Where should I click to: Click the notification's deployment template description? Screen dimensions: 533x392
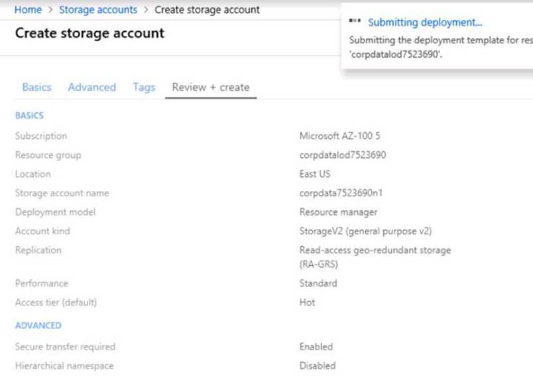click(x=441, y=47)
